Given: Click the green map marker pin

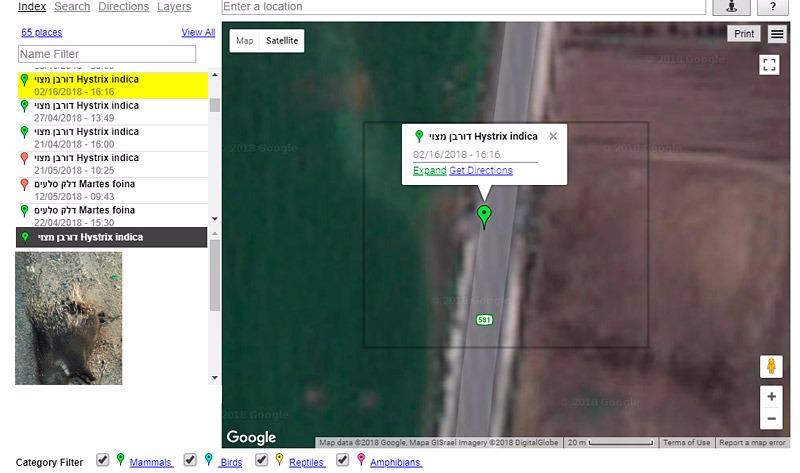Looking at the screenshot, I should point(484,215).
